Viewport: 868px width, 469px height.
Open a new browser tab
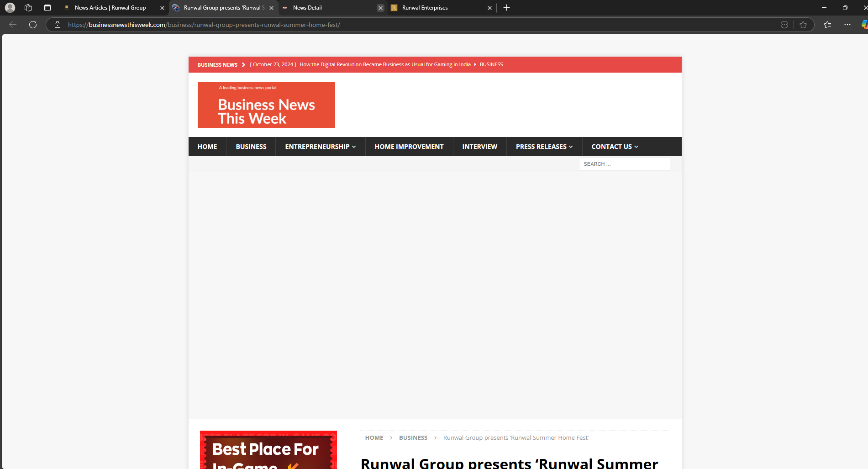pyautogui.click(x=506, y=7)
